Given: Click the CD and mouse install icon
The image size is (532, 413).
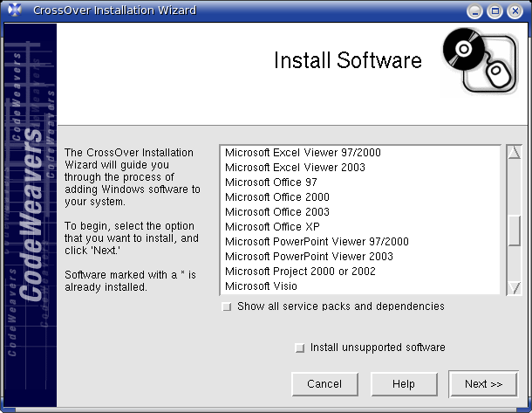Looking at the screenshot, I should coord(480,61).
